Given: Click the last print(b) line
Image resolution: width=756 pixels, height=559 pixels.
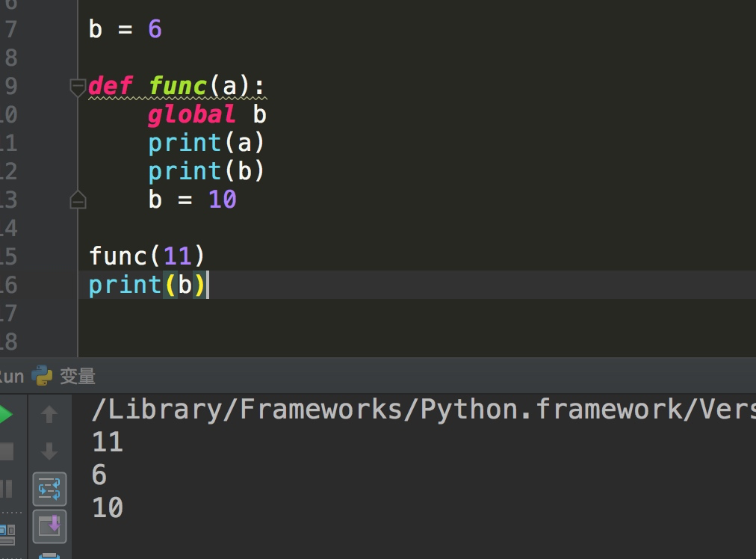Looking at the screenshot, I should click(147, 285).
